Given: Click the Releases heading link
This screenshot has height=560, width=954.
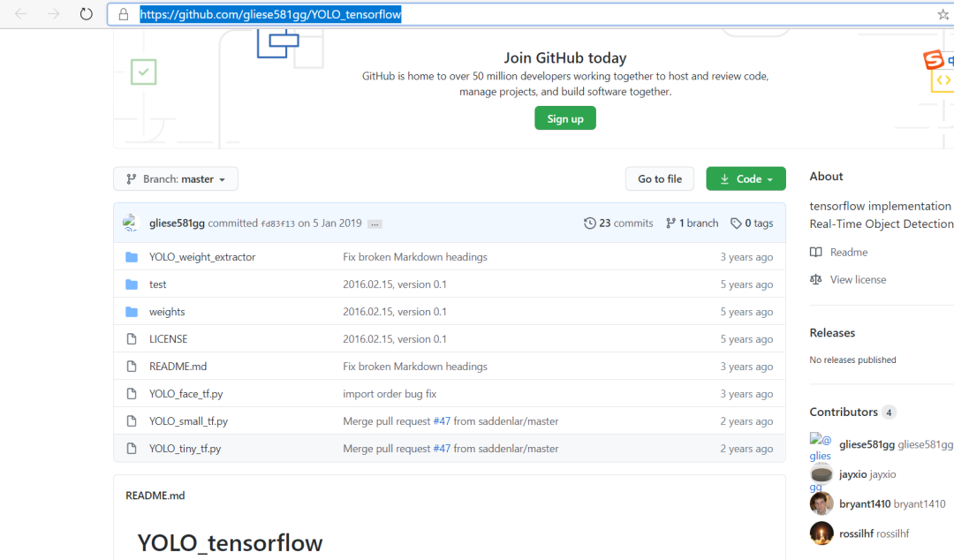Looking at the screenshot, I should (x=832, y=333).
